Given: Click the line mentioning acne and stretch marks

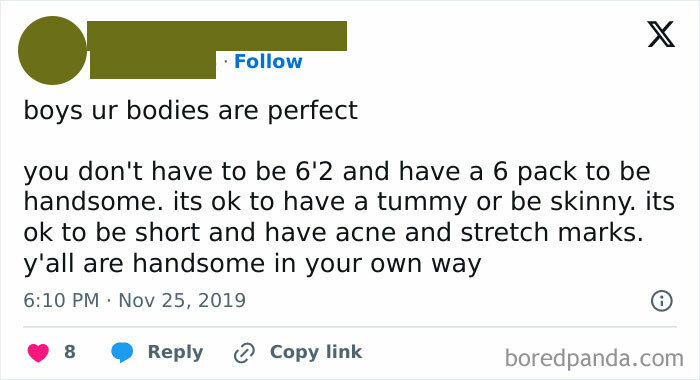Looking at the screenshot, I should pos(333,233).
